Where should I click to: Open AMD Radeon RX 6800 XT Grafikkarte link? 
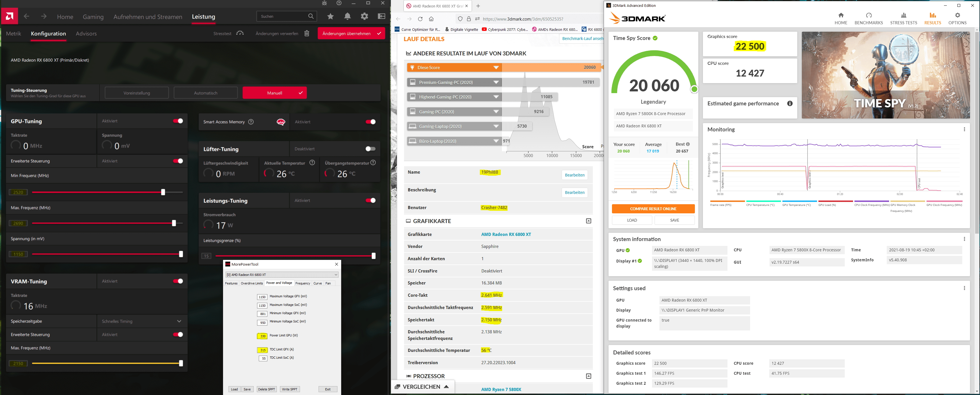click(506, 234)
